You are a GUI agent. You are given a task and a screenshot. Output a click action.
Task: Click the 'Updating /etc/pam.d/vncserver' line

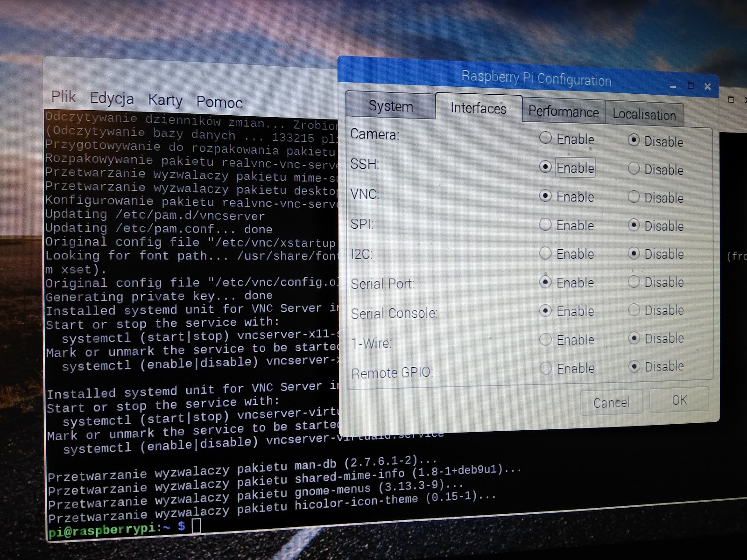click(155, 215)
